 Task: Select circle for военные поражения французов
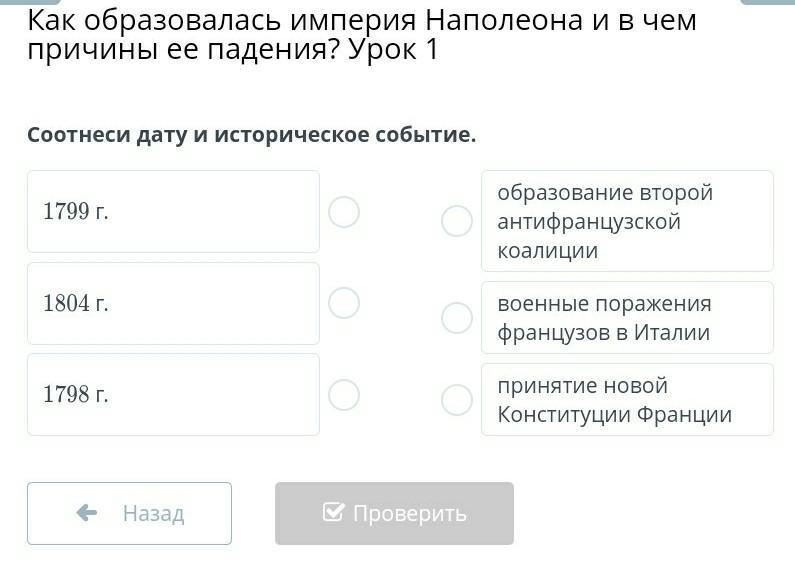coord(457,318)
